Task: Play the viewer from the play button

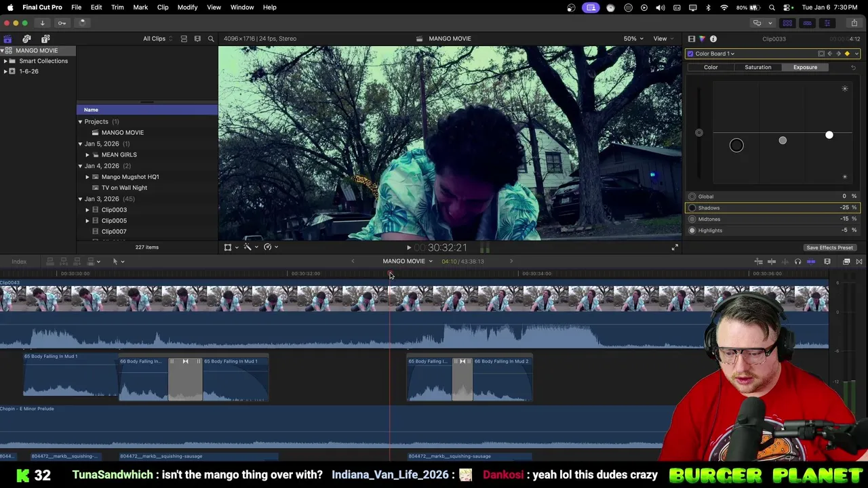Action: 409,247
